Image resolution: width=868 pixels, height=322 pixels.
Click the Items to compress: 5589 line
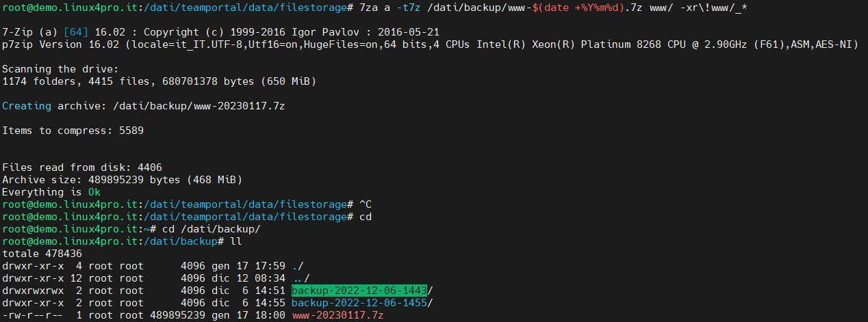coord(73,131)
